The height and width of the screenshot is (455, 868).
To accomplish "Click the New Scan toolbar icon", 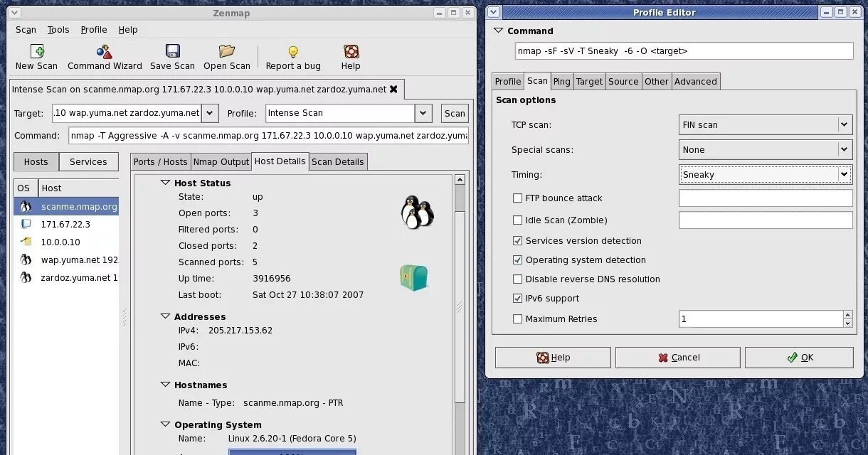I will (37, 51).
